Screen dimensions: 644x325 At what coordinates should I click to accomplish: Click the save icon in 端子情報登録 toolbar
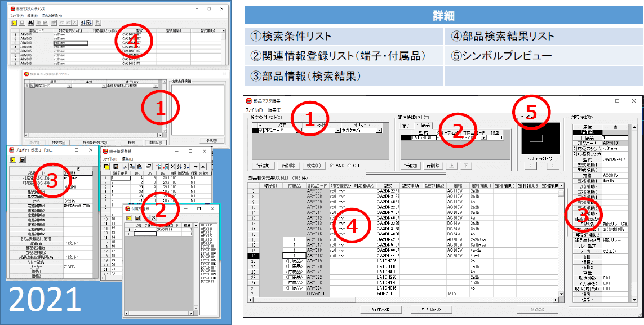(x=116, y=167)
